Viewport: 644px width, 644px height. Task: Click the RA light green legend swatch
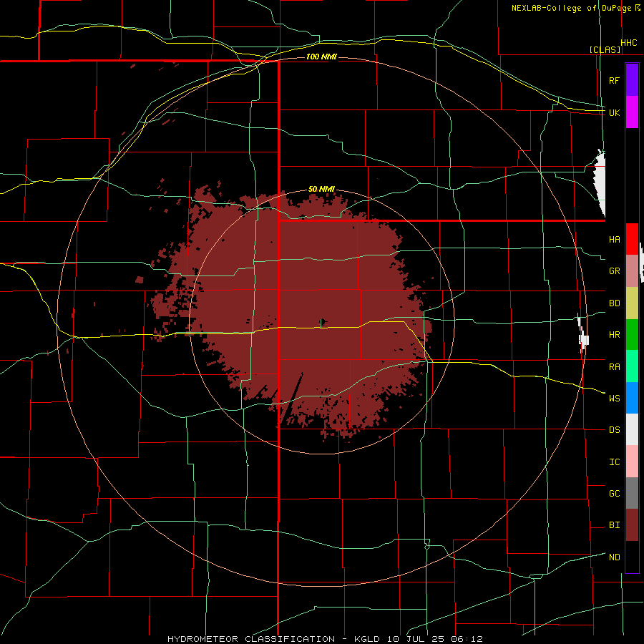click(632, 366)
